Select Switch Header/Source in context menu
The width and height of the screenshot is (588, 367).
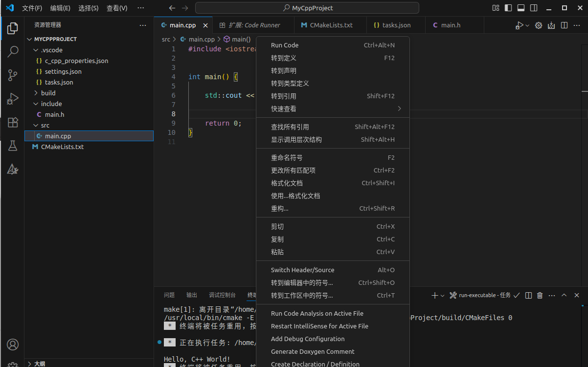pos(302,270)
